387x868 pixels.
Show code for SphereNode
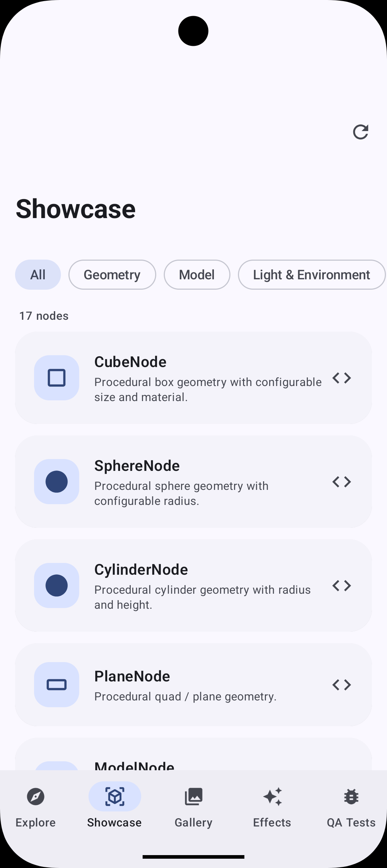click(341, 482)
